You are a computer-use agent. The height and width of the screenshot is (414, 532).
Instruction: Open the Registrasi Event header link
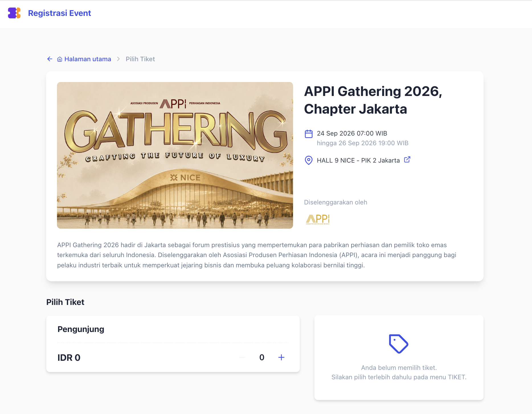60,13
